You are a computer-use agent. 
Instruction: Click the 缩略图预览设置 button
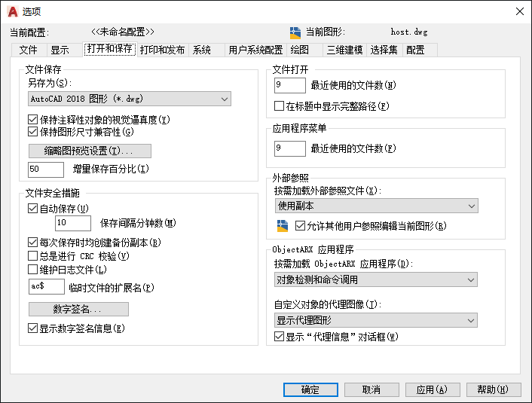pyautogui.click(x=90, y=151)
